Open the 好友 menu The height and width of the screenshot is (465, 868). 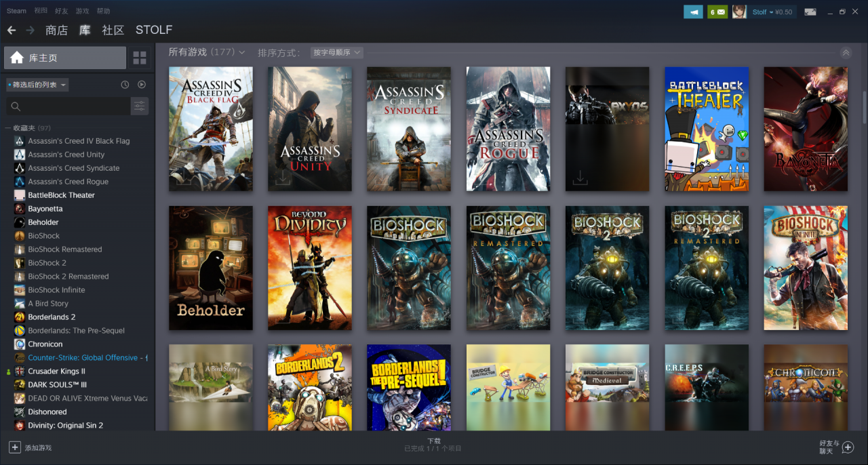(61, 12)
